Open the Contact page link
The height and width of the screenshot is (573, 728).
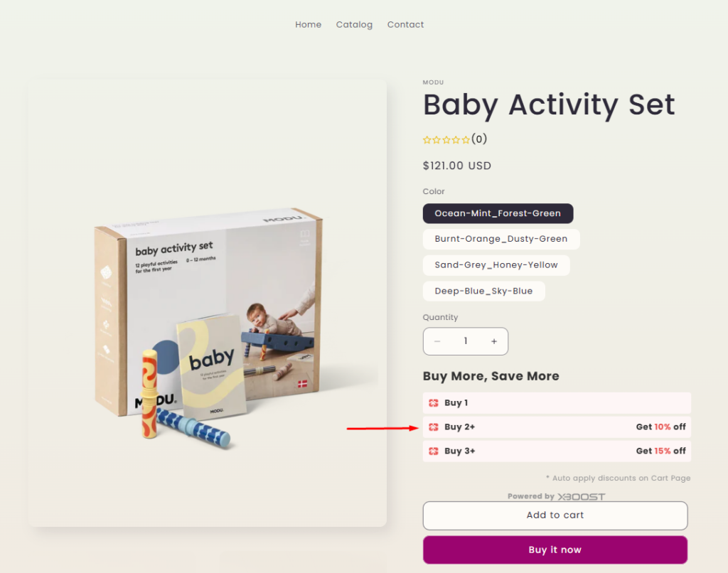(x=405, y=25)
